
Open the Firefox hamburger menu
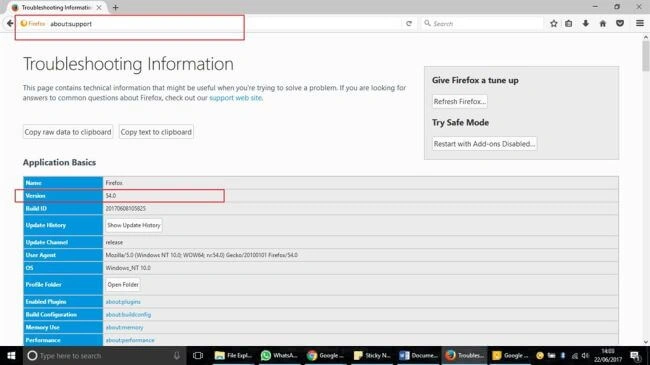coord(640,24)
